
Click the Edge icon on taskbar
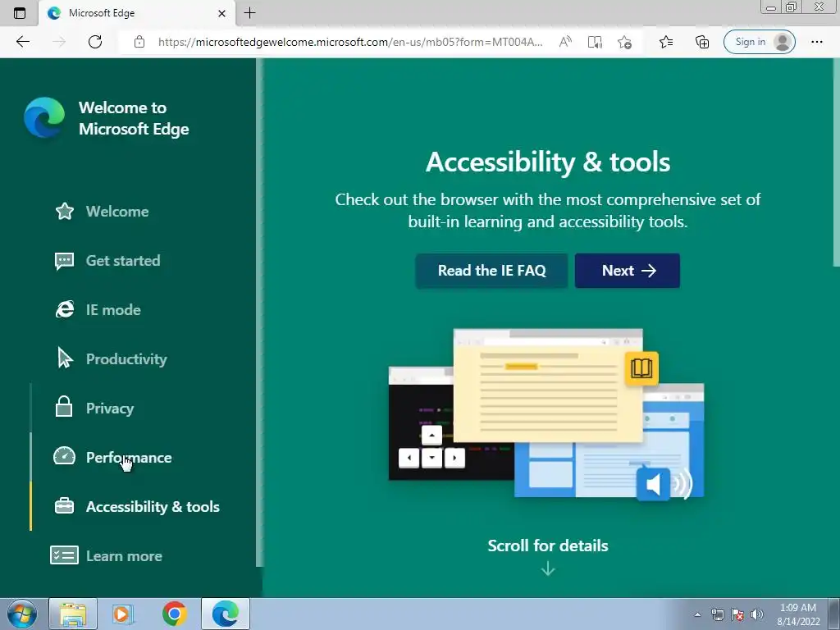click(x=226, y=614)
